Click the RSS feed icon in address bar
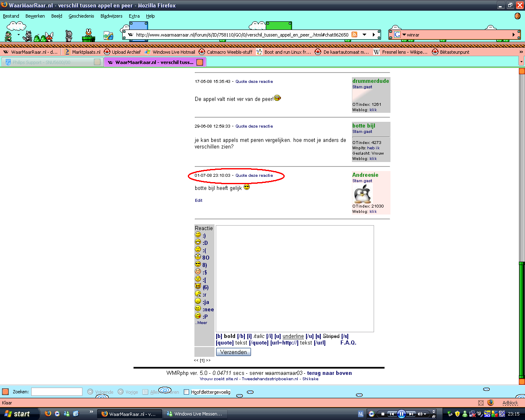Viewport: 525px width, 420px height. [354, 35]
